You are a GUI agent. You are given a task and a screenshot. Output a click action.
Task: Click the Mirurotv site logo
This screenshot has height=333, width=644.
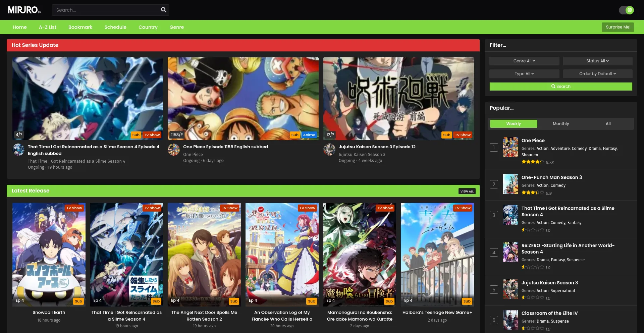(x=24, y=10)
